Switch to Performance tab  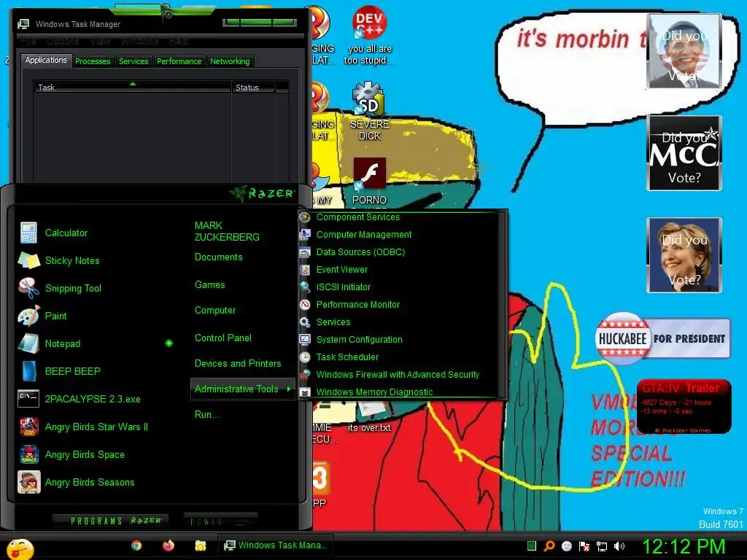(179, 61)
